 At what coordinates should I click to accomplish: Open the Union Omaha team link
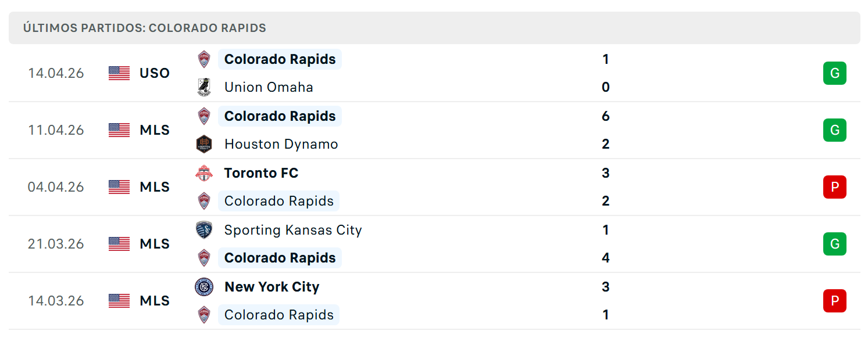pyautogui.click(x=269, y=87)
